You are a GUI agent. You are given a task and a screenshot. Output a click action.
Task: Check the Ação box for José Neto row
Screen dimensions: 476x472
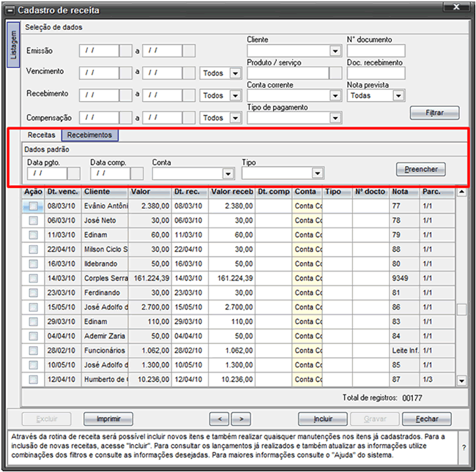[33, 220]
